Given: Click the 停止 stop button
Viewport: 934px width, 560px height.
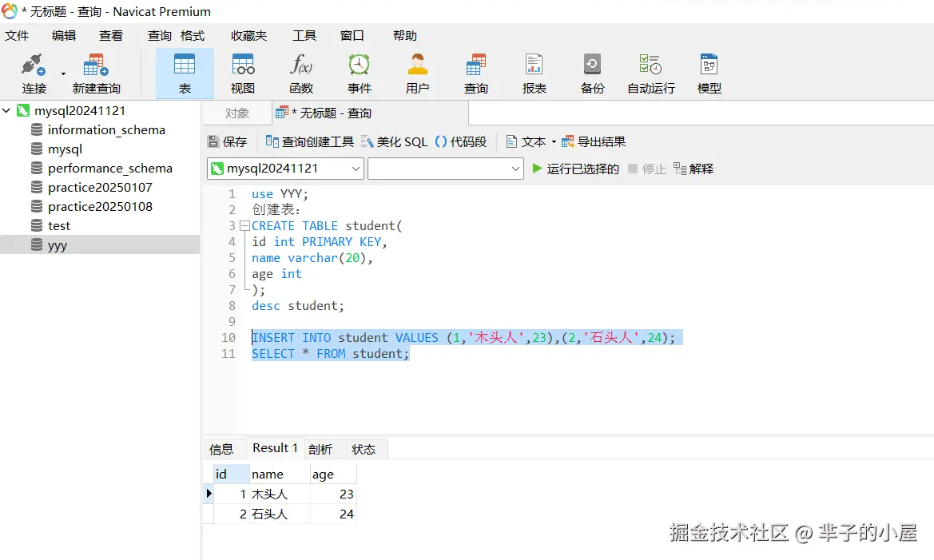Looking at the screenshot, I should point(647,169).
